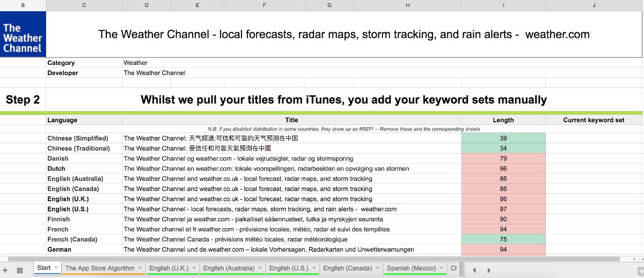644x278 pixels.
Task: Click length value 96 in Dutch row
Action: (503, 169)
